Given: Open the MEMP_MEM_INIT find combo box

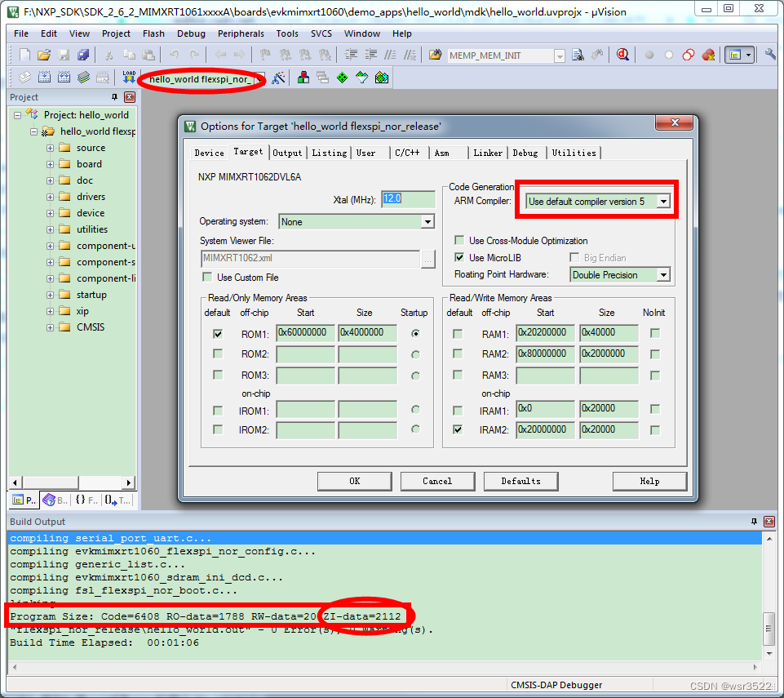Looking at the screenshot, I should click(x=506, y=56).
